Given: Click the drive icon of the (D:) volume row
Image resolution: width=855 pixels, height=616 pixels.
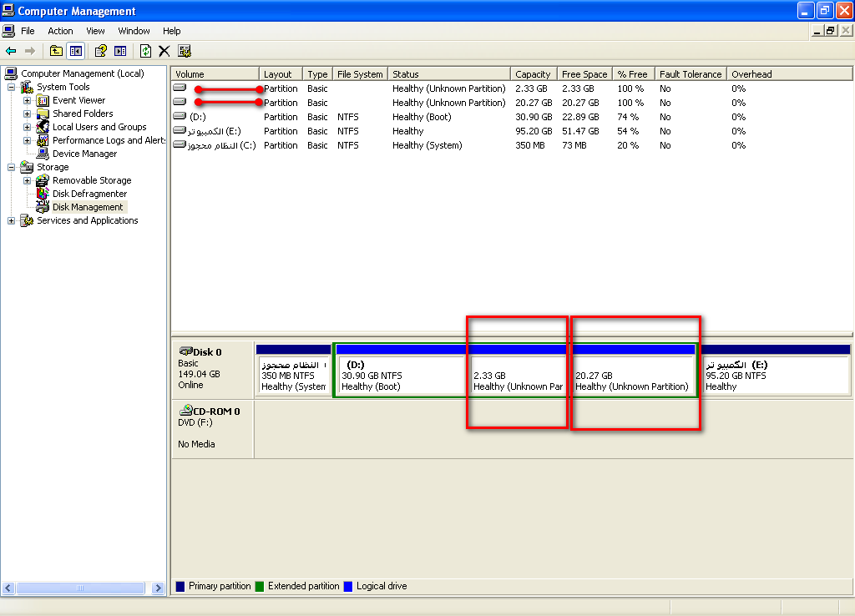Looking at the screenshot, I should tap(180, 116).
